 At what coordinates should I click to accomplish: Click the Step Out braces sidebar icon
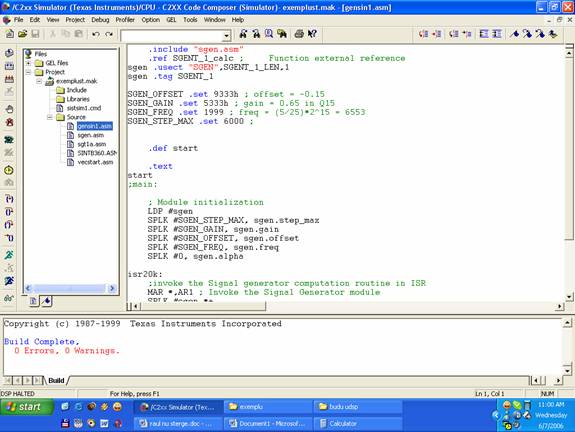pyautogui.click(x=9, y=225)
